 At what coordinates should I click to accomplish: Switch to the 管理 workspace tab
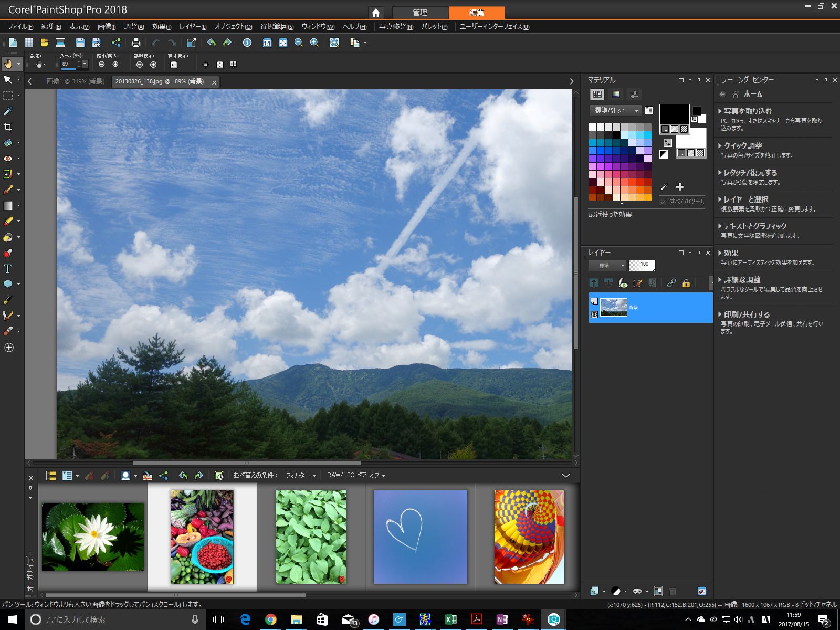pos(420,13)
